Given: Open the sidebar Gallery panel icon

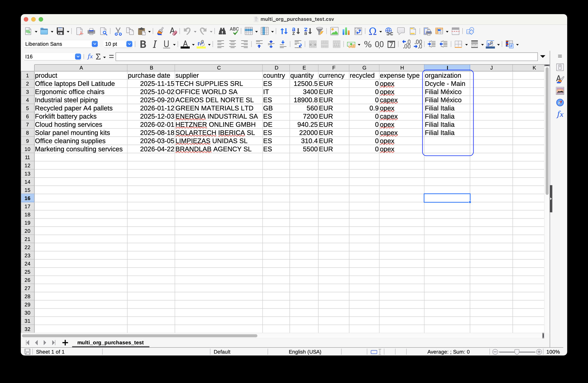Looking at the screenshot, I should tap(560, 91).
